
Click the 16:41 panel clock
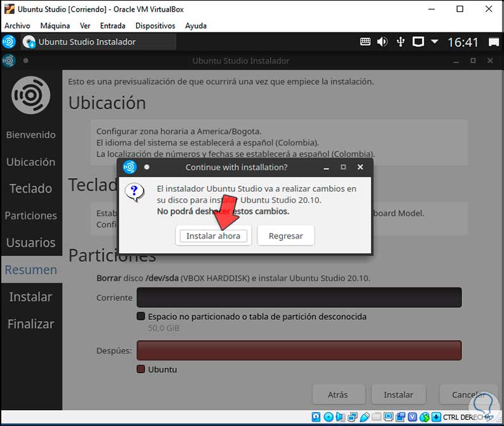point(463,42)
